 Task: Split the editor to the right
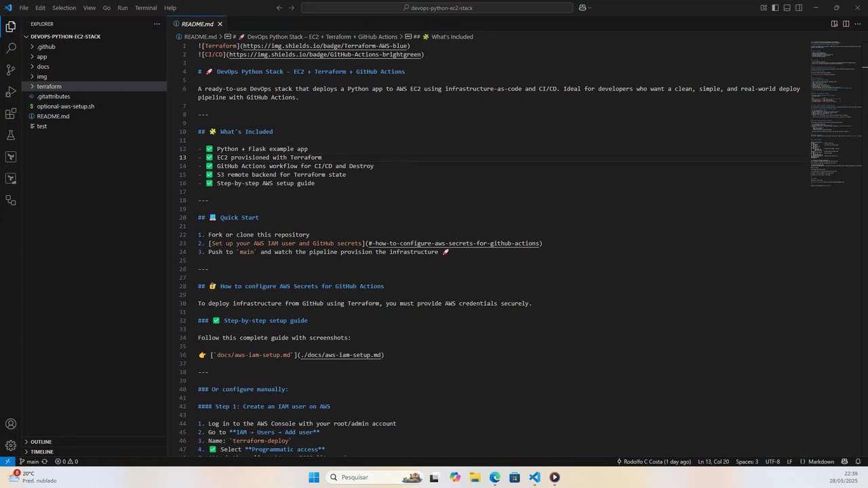846,24
